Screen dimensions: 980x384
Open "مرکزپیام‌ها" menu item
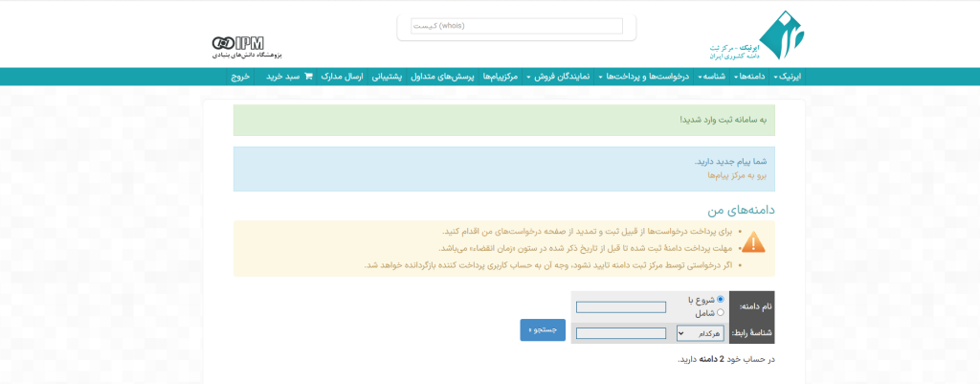(x=501, y=77)
